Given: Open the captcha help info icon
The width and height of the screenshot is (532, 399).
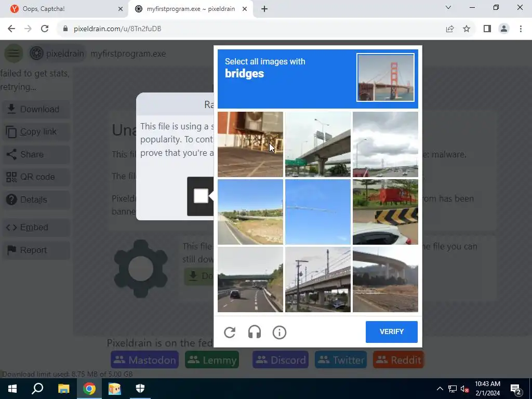Looking at the screenshot, I should [x=279, y=332].
